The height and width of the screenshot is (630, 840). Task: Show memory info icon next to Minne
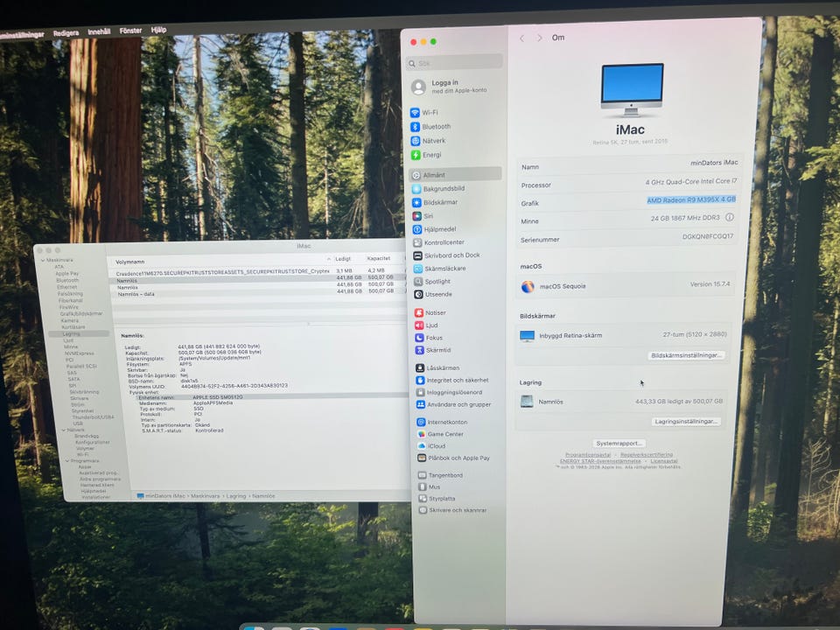tap(729, 218)
